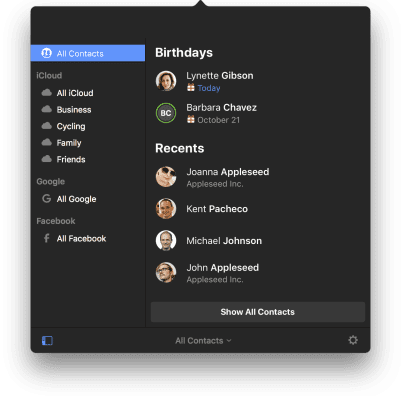
Task: Open John Appleseed's avatar photo
Action: (166, 272)
